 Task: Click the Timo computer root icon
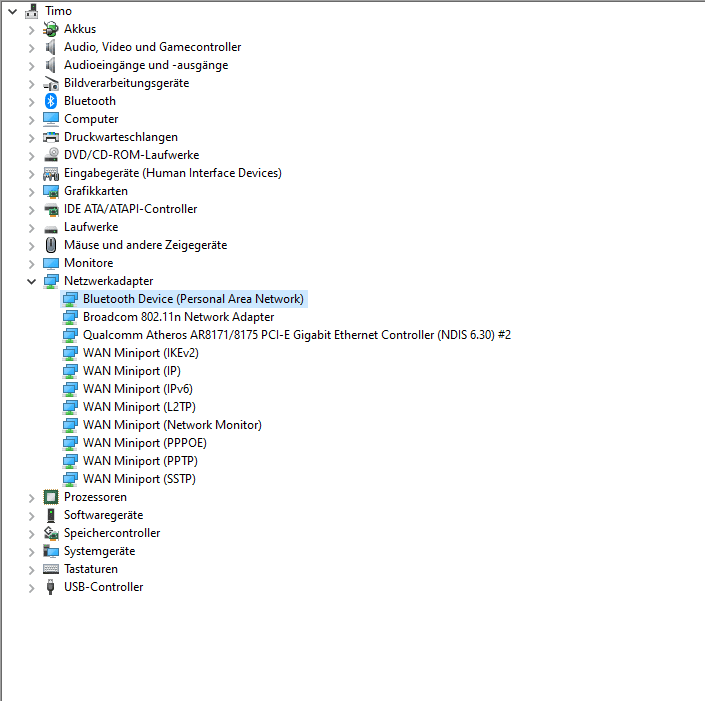click(x=31, y=11)
